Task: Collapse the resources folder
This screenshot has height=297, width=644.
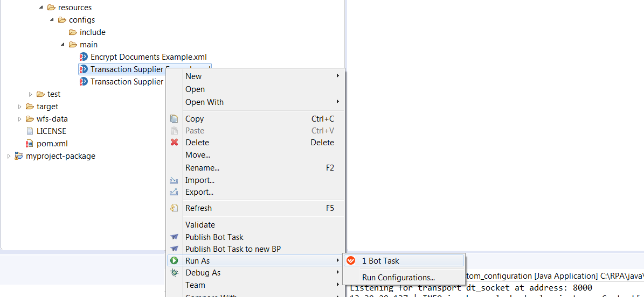Action: [x=40, y=8]
